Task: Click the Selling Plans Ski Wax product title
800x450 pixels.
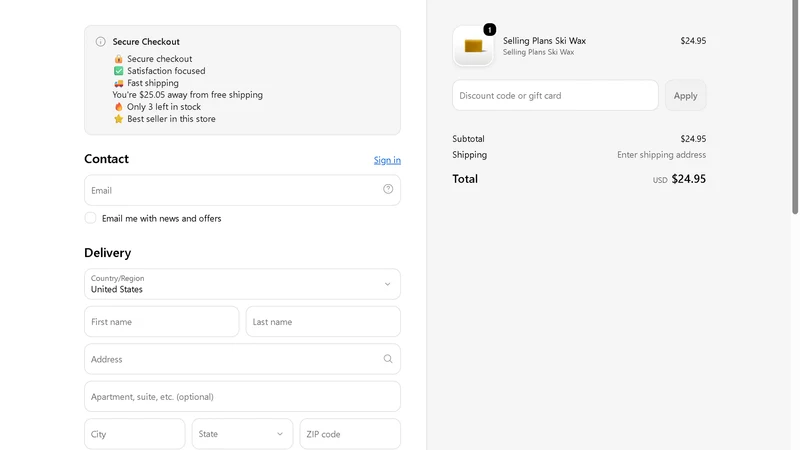Action: [x=544, y=41]
